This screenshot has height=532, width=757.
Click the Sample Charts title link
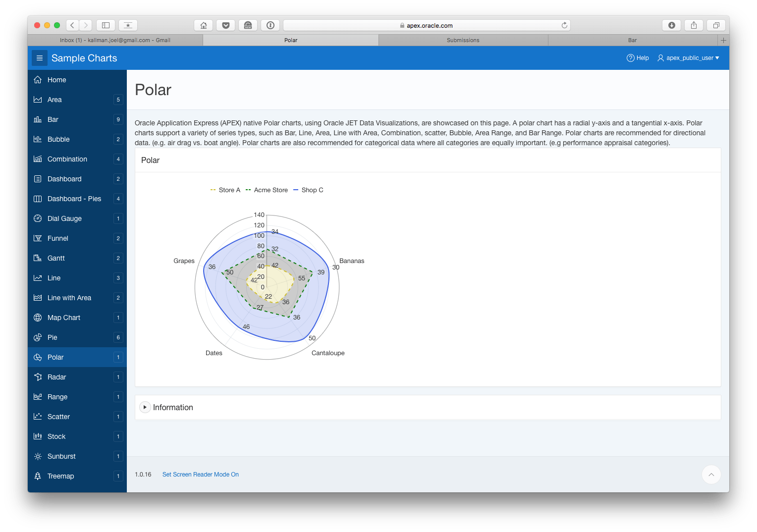coord(84,58)
